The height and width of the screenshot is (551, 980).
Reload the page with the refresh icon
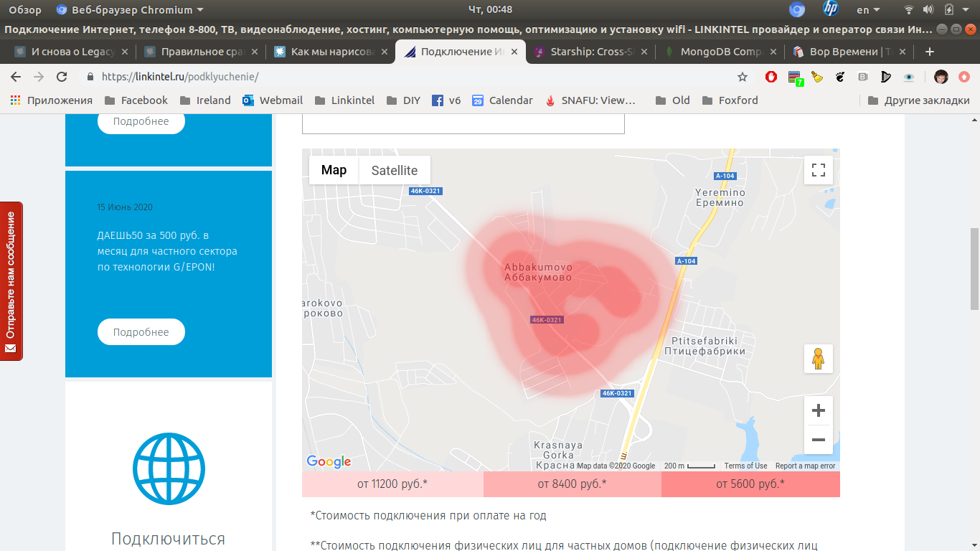click(62, 77)
